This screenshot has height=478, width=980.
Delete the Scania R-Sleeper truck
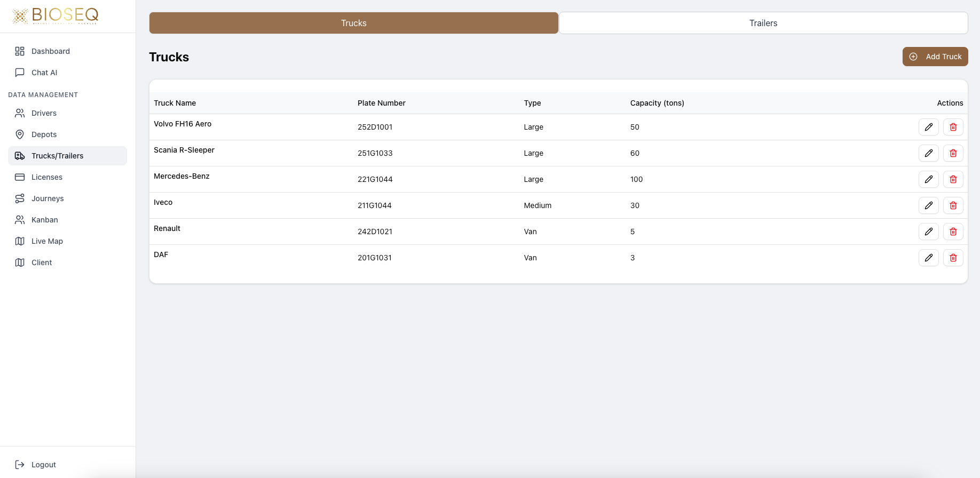(x=953, y=153)
